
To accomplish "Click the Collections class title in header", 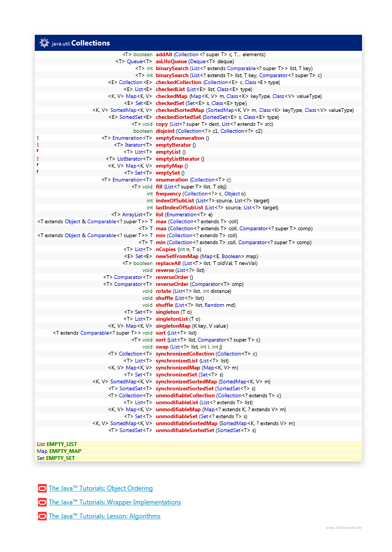I will (x=91, y=43).
